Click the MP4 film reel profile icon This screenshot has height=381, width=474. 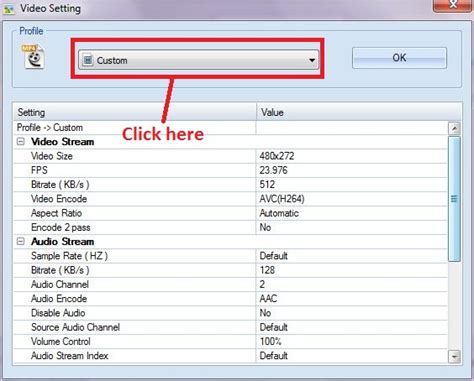coord(33,57)
